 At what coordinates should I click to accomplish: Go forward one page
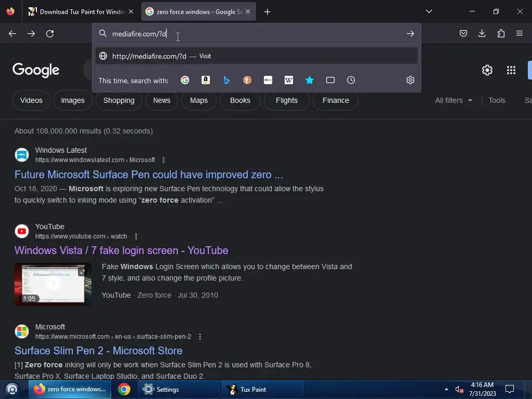click(x=31, y=34)
